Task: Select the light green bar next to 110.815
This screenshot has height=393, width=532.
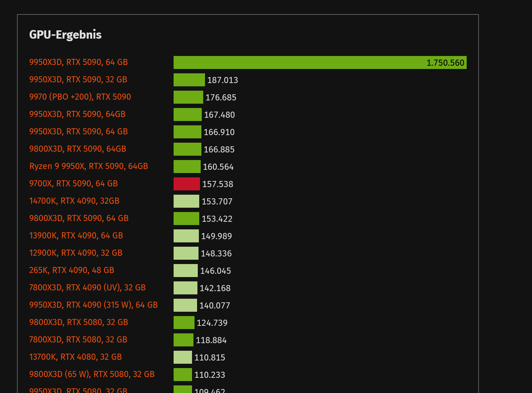Action: point(183,357)
